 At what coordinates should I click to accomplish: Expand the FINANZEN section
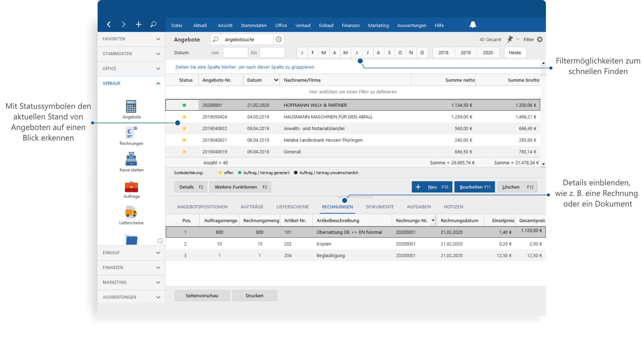[131, 267]
